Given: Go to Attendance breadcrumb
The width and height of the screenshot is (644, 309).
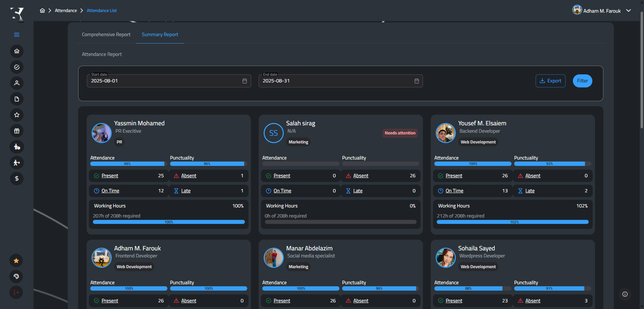Looking at the screenshot, I should point(66,10).
